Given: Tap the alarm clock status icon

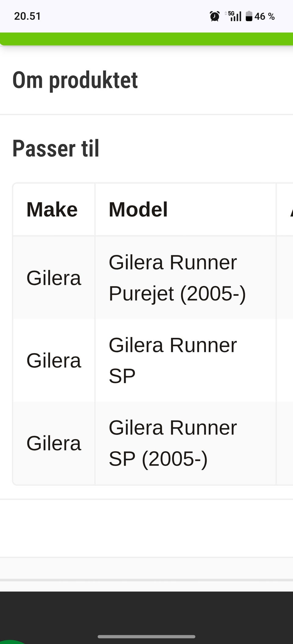Looking at the screenshot, I should [215, 16].
